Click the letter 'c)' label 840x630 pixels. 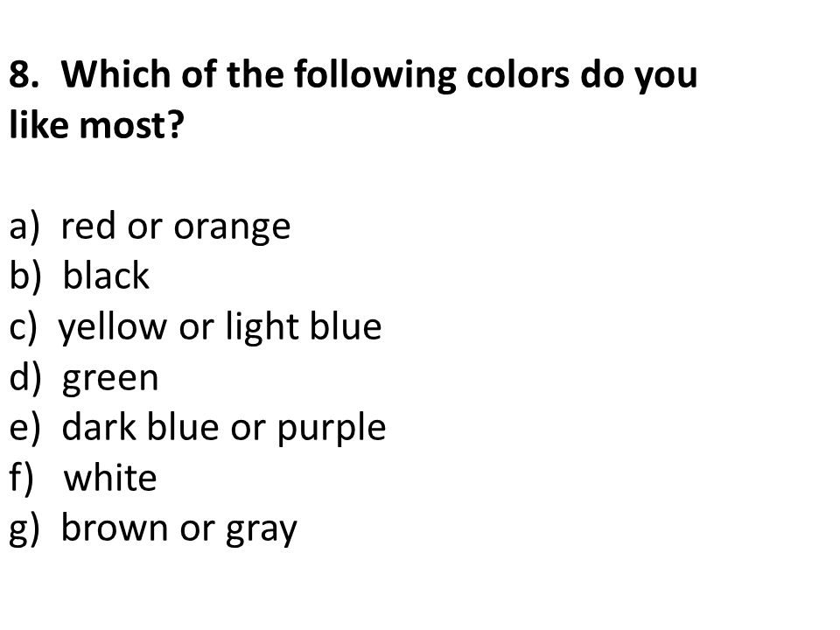(x=23, y=328)
